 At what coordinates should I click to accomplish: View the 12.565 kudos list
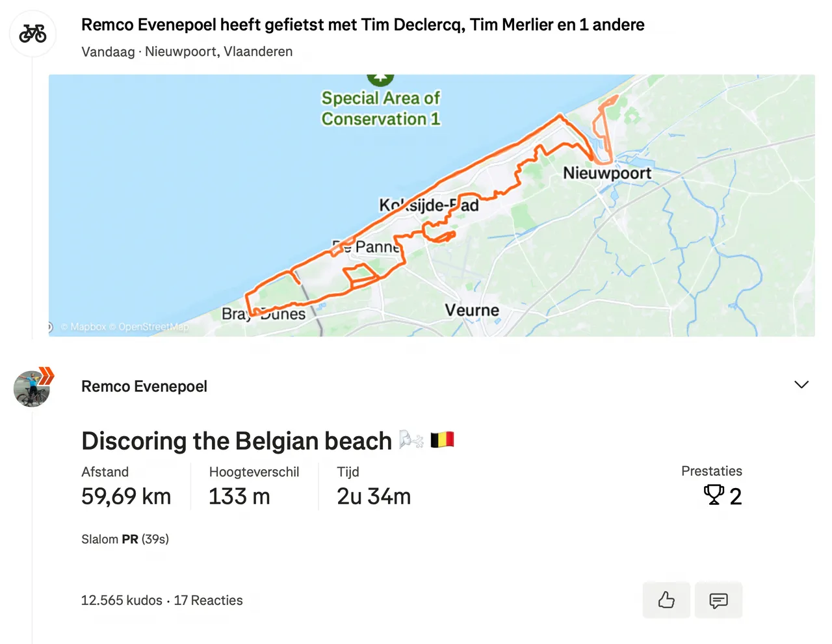pos(122,600)
